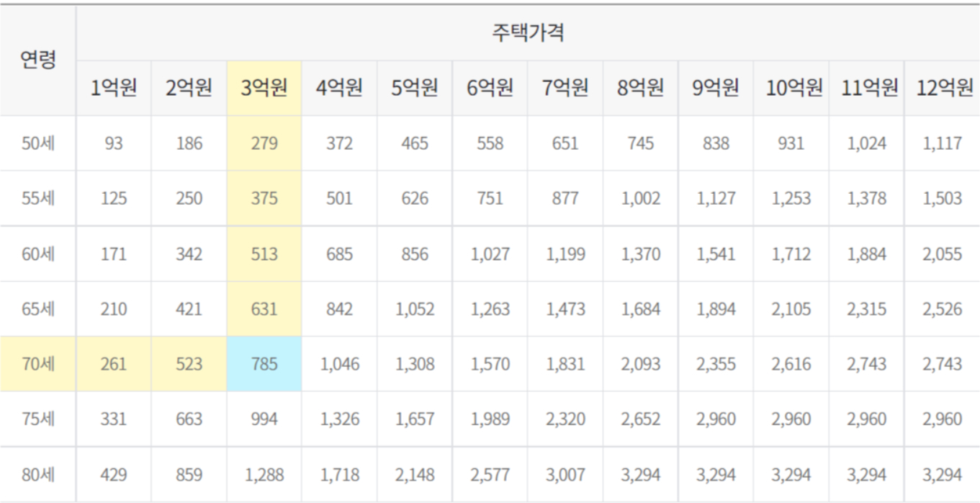Select the highlighted 631 cell
This screenshot has height=503, width=980.
[264, 308]
